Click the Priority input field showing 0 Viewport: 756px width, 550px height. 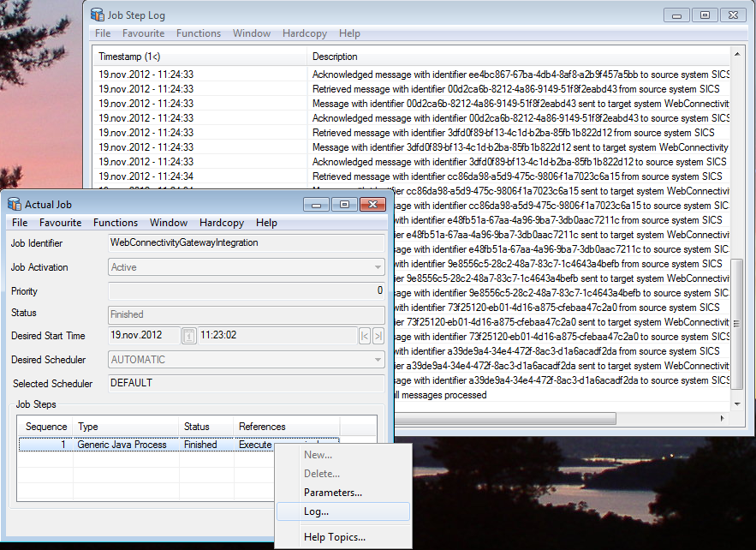[248, 290]
